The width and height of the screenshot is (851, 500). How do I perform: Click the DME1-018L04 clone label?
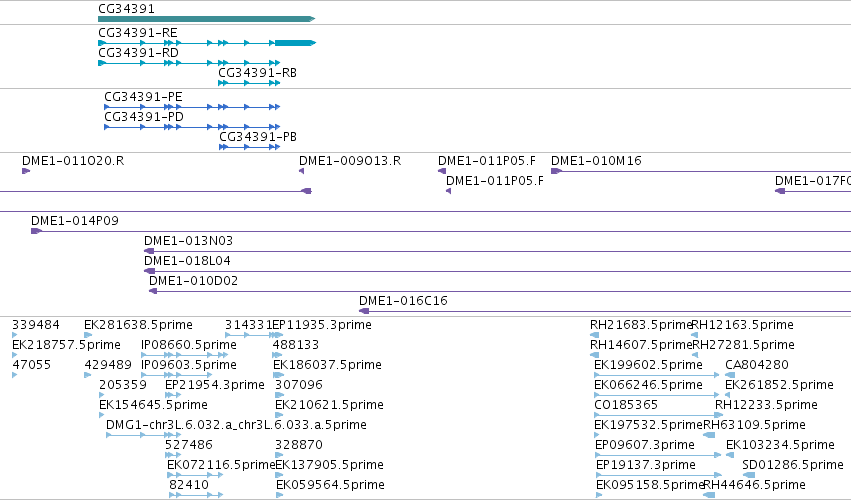(x=187, y=261)
